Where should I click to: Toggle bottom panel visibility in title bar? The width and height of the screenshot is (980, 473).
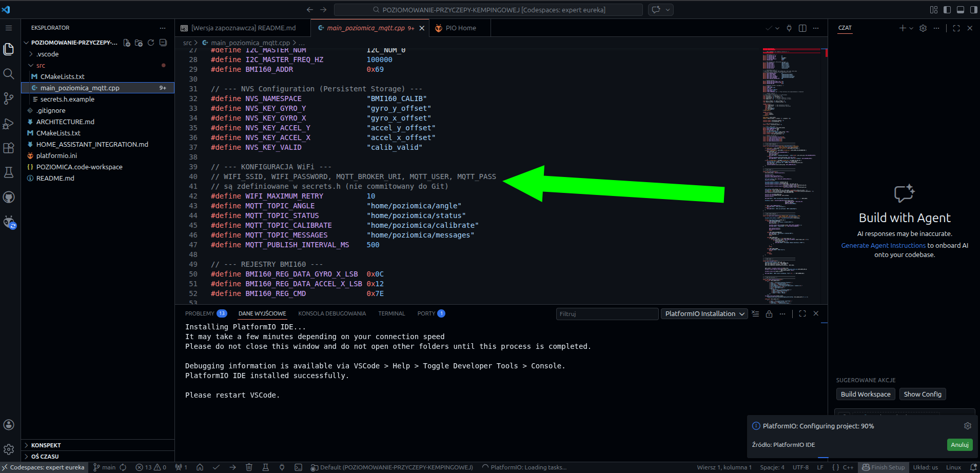[961, 10]
